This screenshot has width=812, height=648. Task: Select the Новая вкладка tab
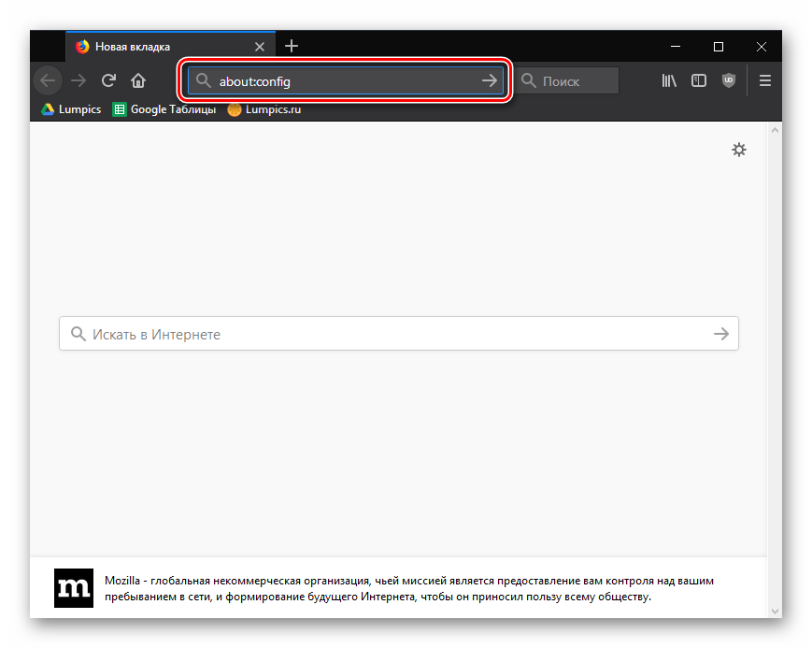point(159,46)
